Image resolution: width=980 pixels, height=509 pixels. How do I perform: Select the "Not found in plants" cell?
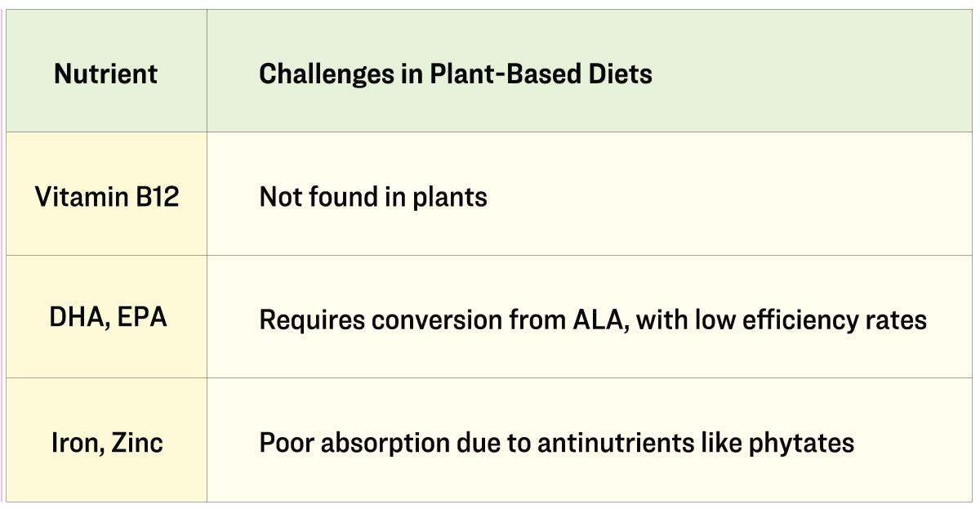tap(372, 197)
